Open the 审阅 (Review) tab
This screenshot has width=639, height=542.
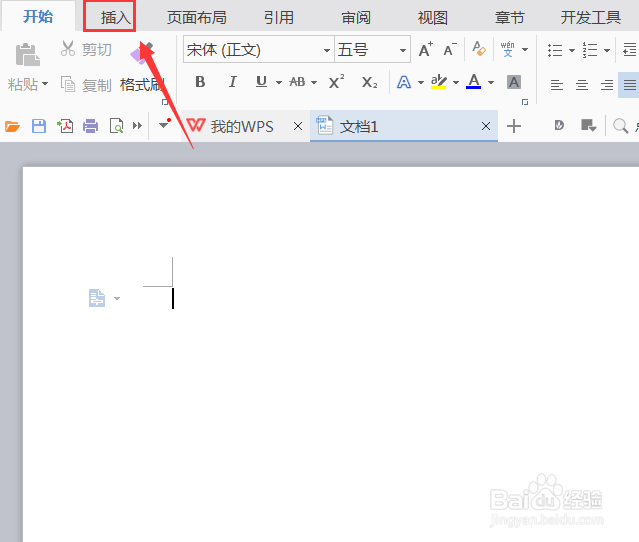point(356,18)
